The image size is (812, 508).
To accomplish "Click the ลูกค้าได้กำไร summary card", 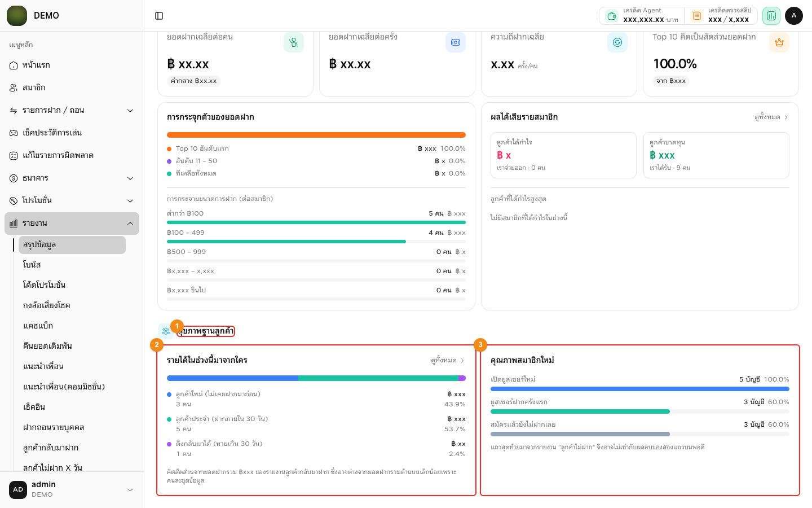I will coord(563,155).
